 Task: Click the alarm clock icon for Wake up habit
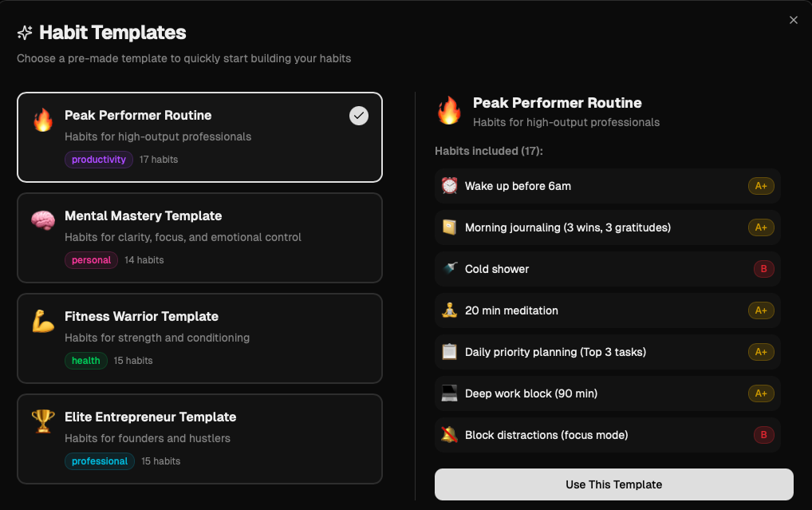pyautogui.click(x=449, y=186)
